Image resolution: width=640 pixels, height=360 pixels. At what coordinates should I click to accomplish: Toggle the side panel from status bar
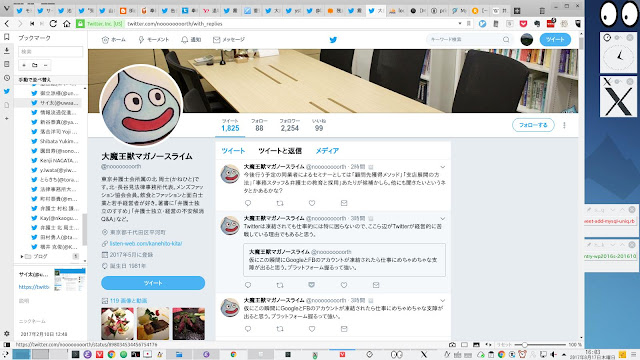[7, 345]
